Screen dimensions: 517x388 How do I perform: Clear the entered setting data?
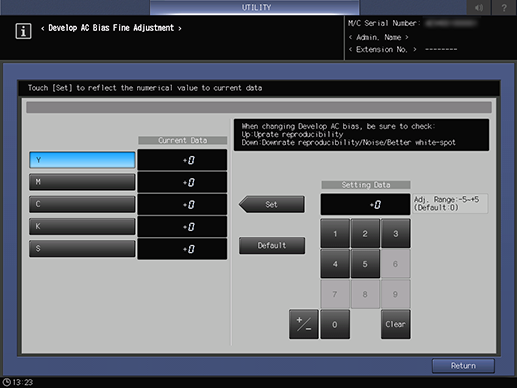click(x=395, y=324)
